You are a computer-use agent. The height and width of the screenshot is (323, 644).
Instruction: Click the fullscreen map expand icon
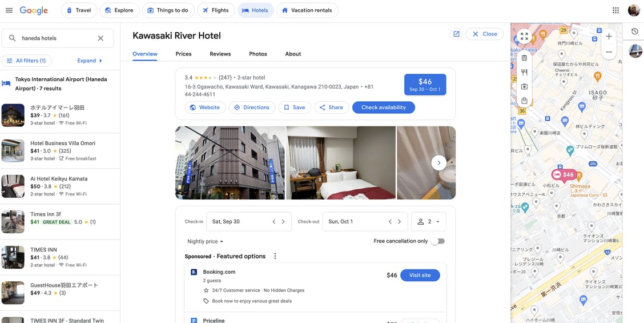(x=524, y=37)
